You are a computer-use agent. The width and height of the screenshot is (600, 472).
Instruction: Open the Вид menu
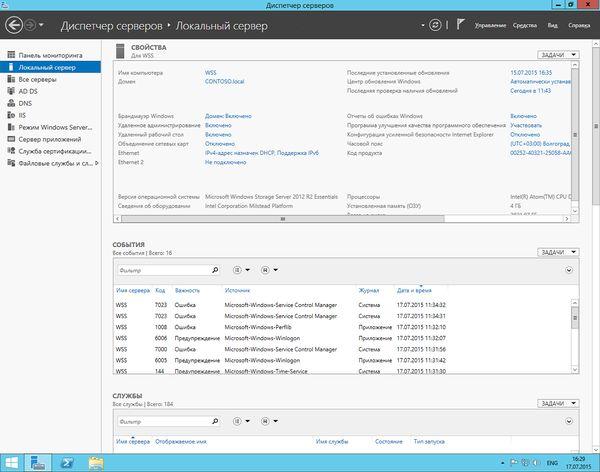point(552,26)
